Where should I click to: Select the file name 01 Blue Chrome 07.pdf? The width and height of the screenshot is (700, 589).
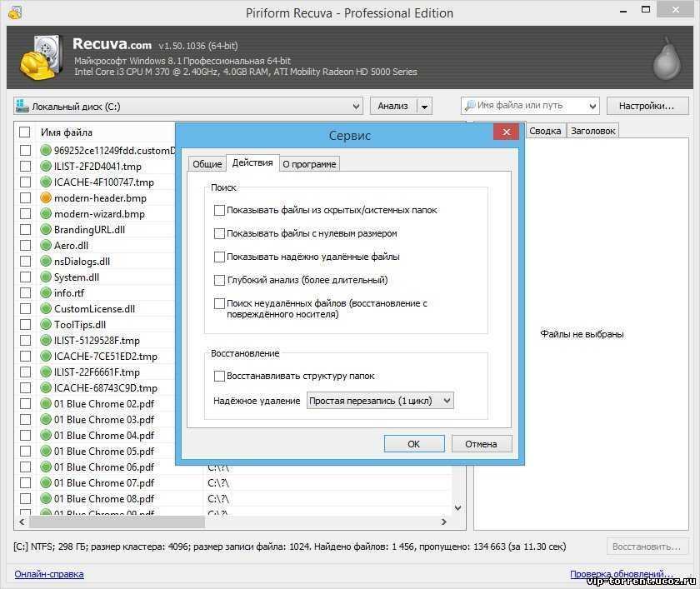click(104, 483)
